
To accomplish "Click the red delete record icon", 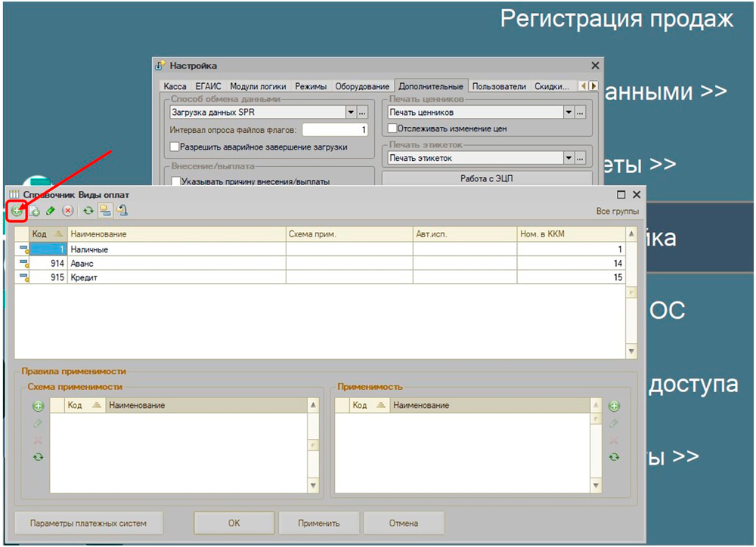I will 68,211.
